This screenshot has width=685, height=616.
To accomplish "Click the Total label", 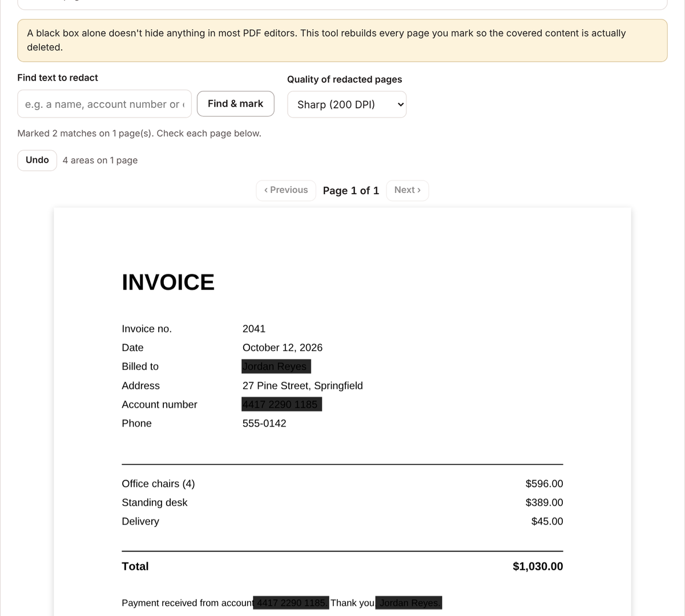I will click(x=135, y=566).
